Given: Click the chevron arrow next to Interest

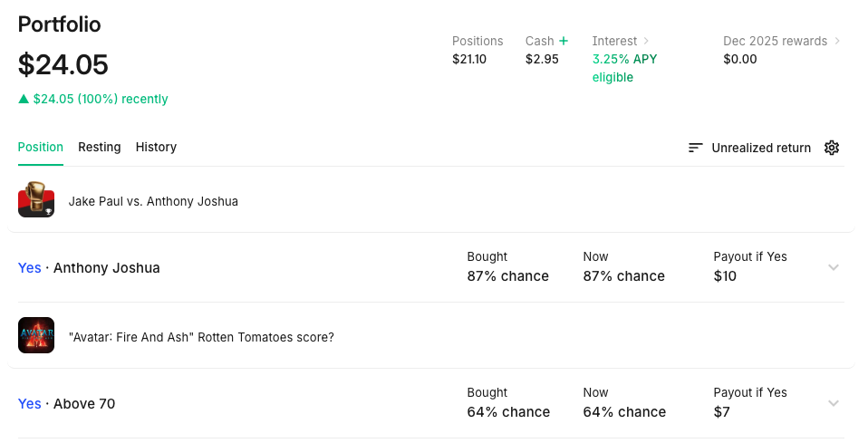Looking at the screenshot, I should click(647, 41).
